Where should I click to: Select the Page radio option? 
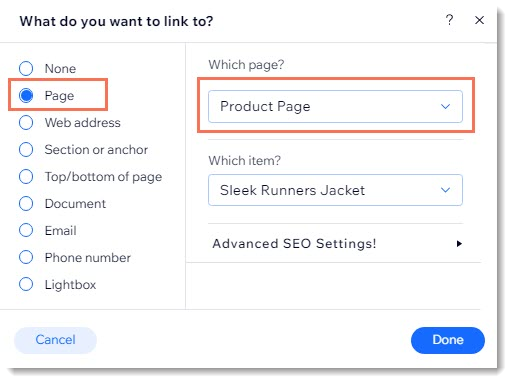[x=26, y=95]
